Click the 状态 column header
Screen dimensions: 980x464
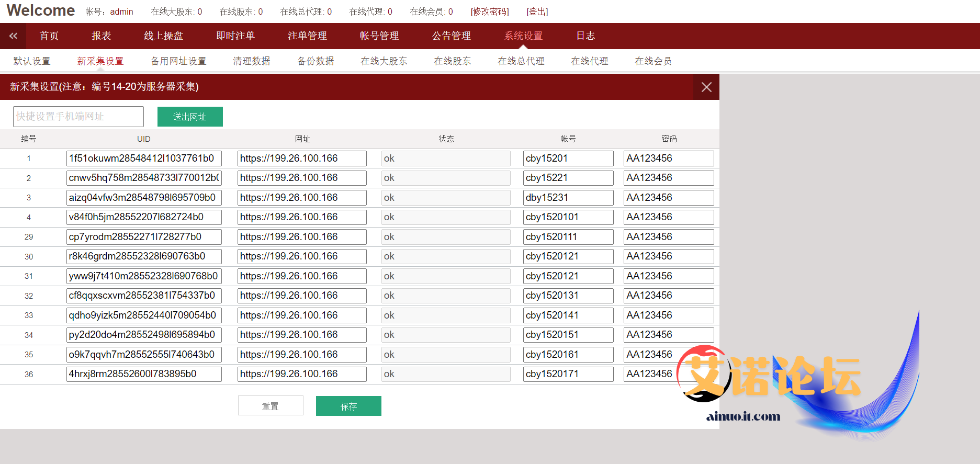click(446, 139)
